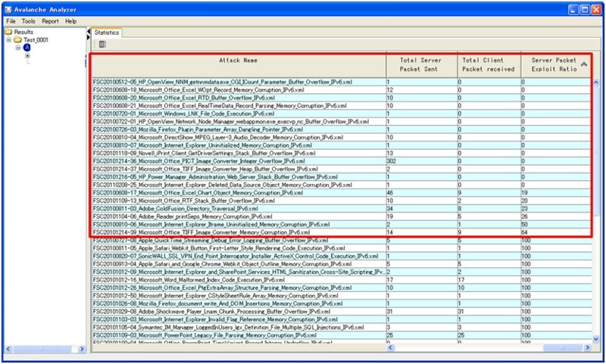This screenshot has height=364, width=606.
Task: Click left tree panel scroll left arrow
Action: tap(8, 349)
